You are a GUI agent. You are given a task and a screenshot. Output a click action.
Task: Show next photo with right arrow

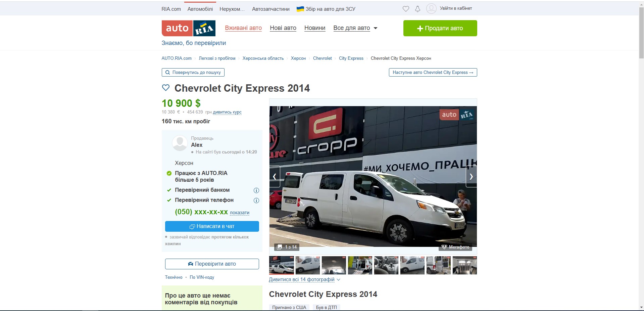click(471, 176)
